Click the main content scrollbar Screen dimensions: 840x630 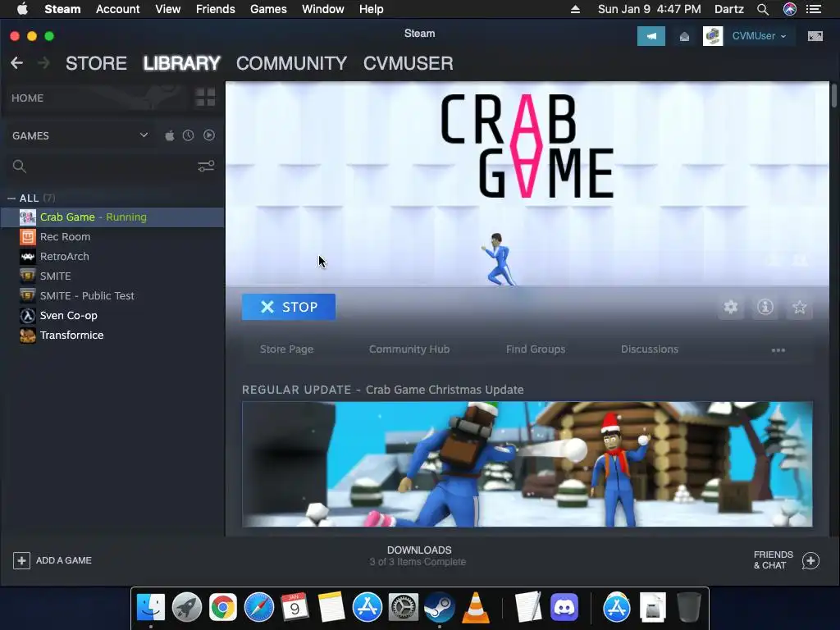click(x=834, y=95)
